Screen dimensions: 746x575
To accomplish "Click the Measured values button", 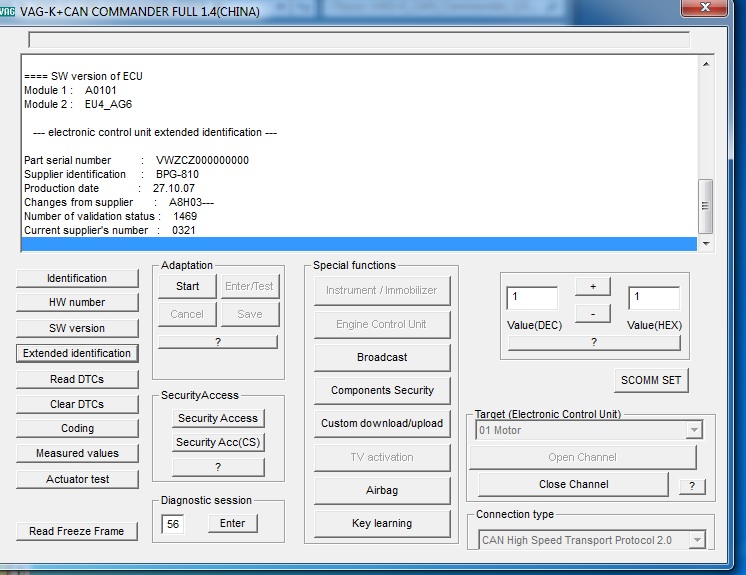I will click(x=77, y=453).
